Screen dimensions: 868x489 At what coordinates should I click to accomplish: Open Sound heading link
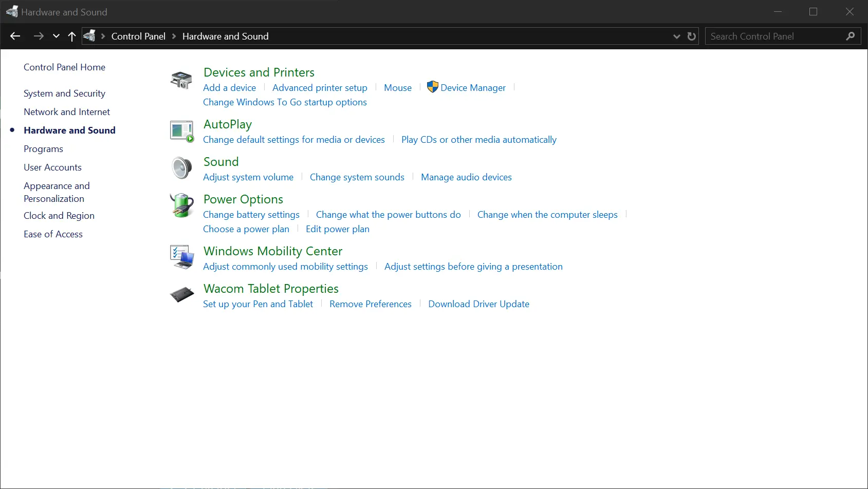click(x=221, y=162)
